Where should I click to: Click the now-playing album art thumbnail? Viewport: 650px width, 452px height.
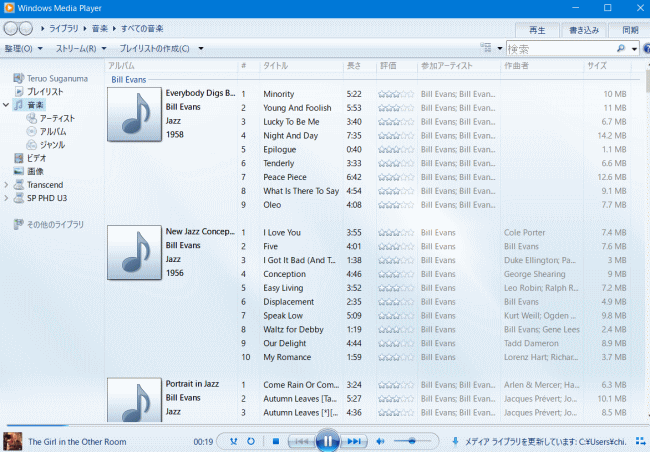point(12,441)
